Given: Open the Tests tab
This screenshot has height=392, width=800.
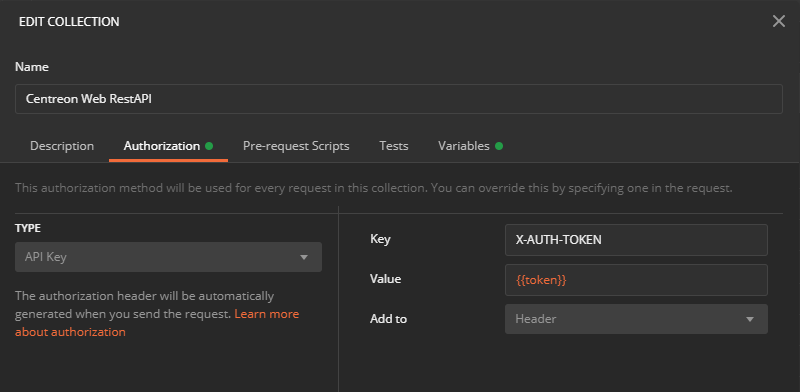Looking at the screenshot, I should click(x=394, y=146).
